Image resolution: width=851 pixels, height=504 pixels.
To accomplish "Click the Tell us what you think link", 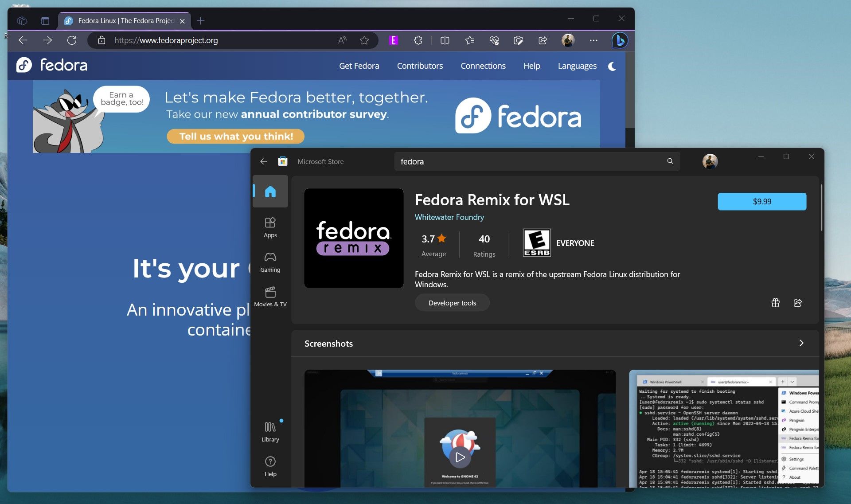I will pyautogui.click(x=236, y=136).
